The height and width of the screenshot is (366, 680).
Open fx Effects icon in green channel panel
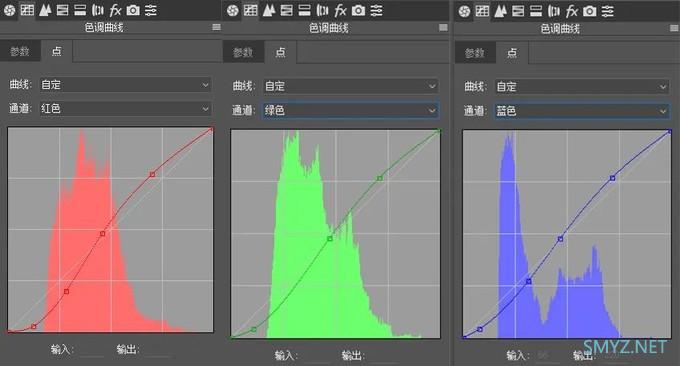(x=340, y=10)
